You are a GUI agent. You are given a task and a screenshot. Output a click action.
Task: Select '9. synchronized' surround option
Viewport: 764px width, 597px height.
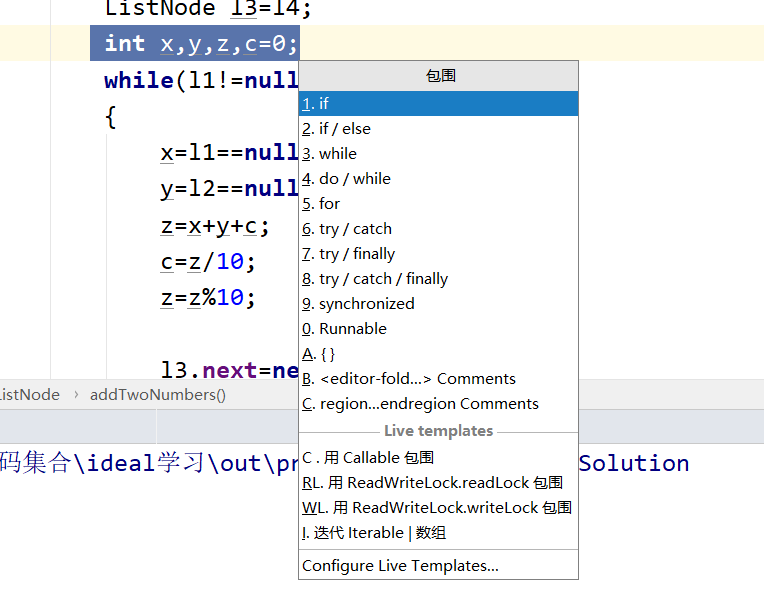coord(438,304)
